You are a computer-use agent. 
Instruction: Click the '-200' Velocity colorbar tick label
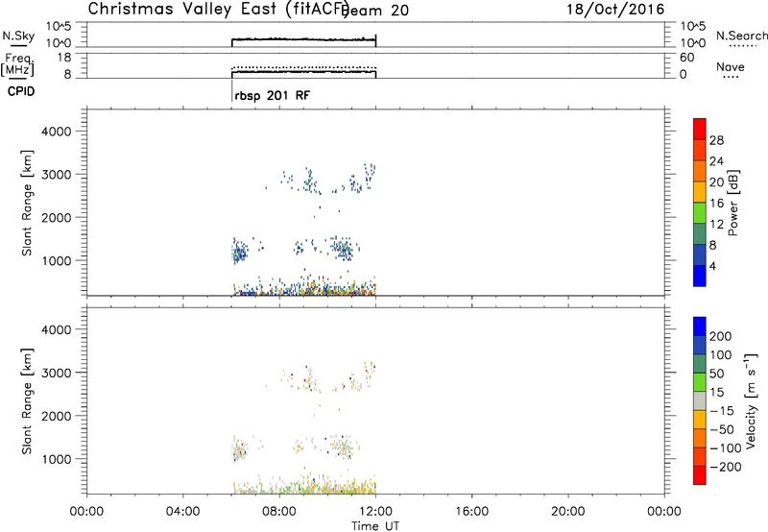pos(725,467)
